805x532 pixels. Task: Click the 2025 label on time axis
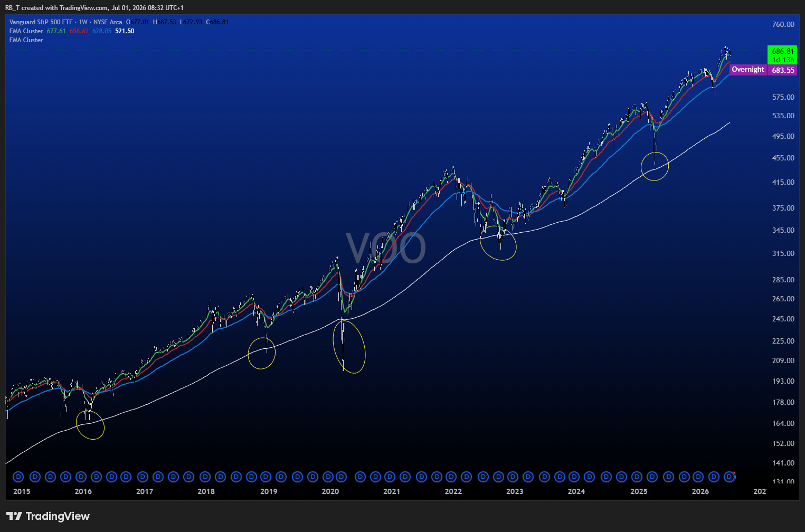639,491
